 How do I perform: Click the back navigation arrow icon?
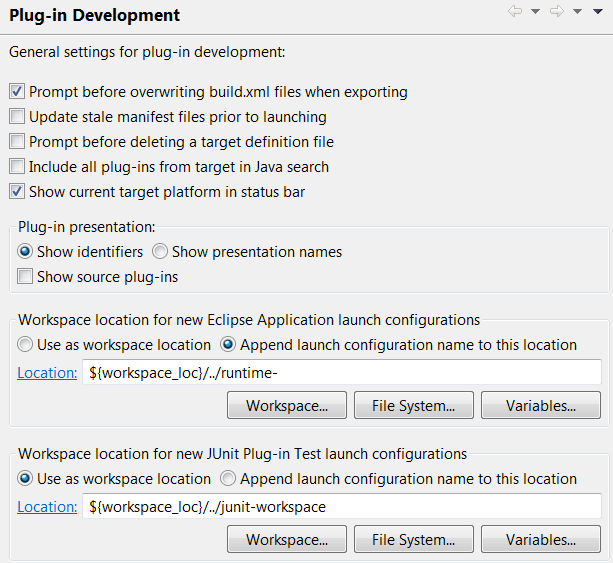click(x=515, y=12)
